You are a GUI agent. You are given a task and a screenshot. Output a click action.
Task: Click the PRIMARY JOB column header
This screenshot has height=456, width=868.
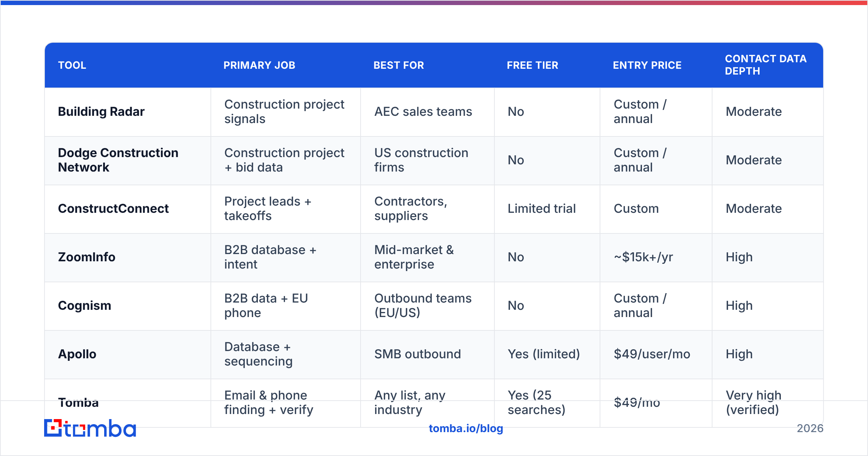259,65
